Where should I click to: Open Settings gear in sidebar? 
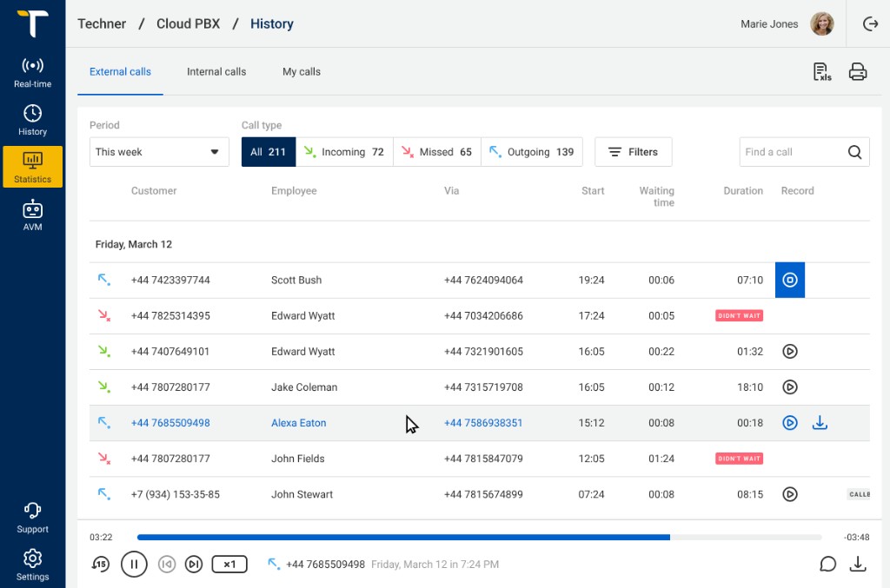click(x=32, y=565)
